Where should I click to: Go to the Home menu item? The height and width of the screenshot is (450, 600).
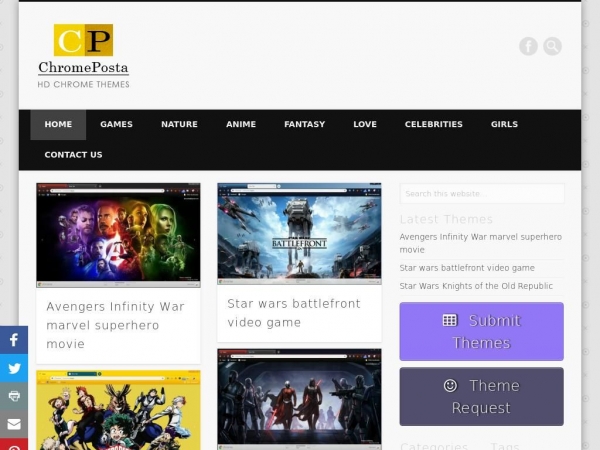[58, 124]
